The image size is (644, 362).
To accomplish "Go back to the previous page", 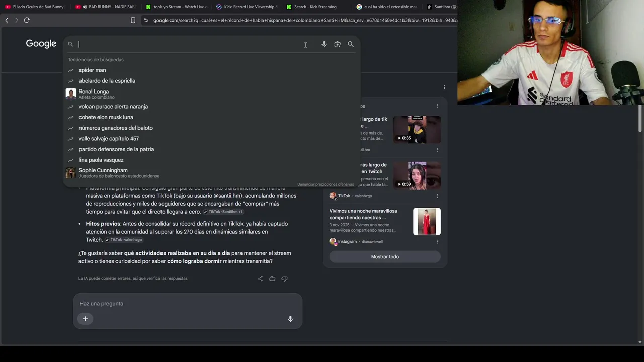I will click(x=7, y=20).
